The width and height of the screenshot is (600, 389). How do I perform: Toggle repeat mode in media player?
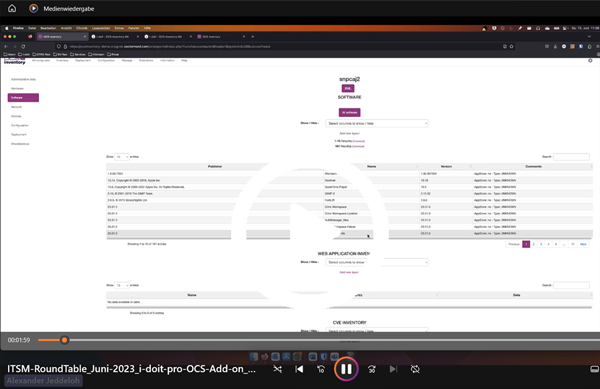click(415, 369)
